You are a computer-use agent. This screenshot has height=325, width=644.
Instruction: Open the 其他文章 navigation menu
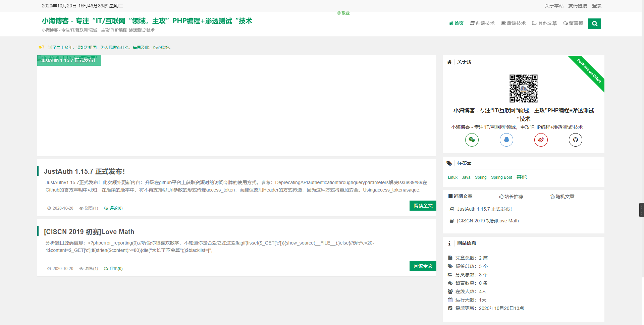click(x=544, y=23)
